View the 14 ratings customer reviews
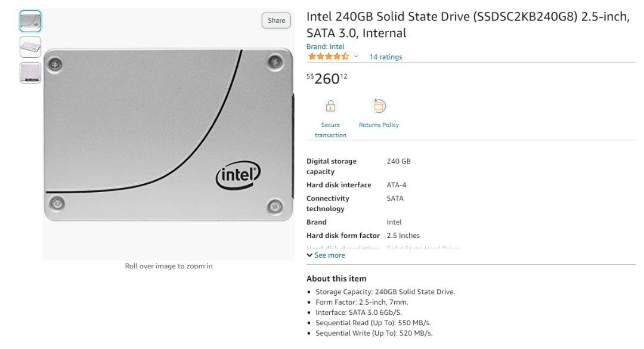Image resolution: width=644 pixels, height=349 pixels. click(x=385, y=56)
